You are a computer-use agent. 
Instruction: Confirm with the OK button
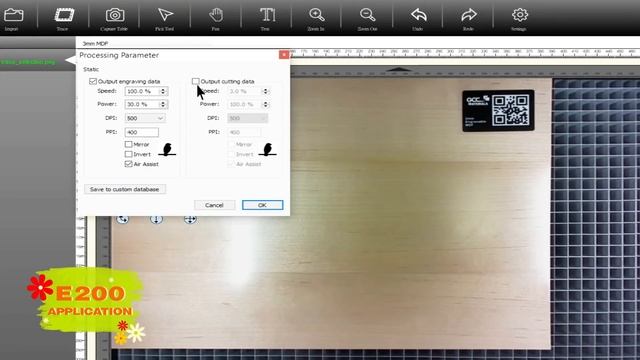(262, 205)
